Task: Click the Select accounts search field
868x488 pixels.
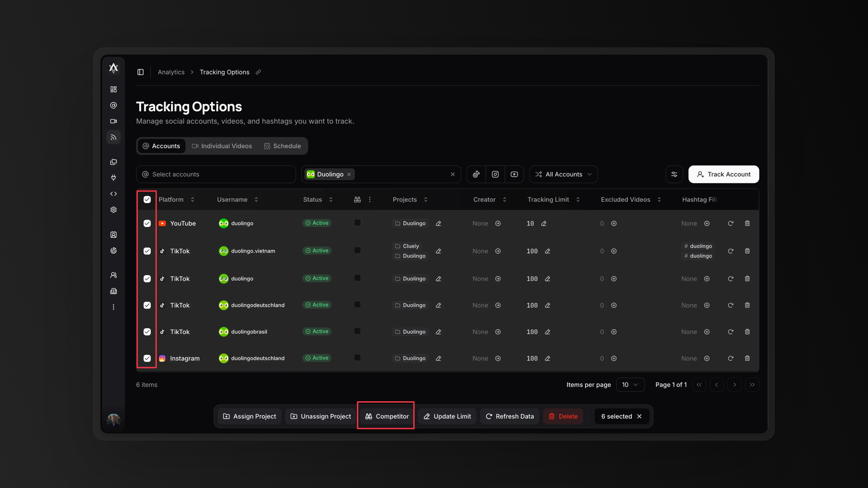Action: coord(216,174)
